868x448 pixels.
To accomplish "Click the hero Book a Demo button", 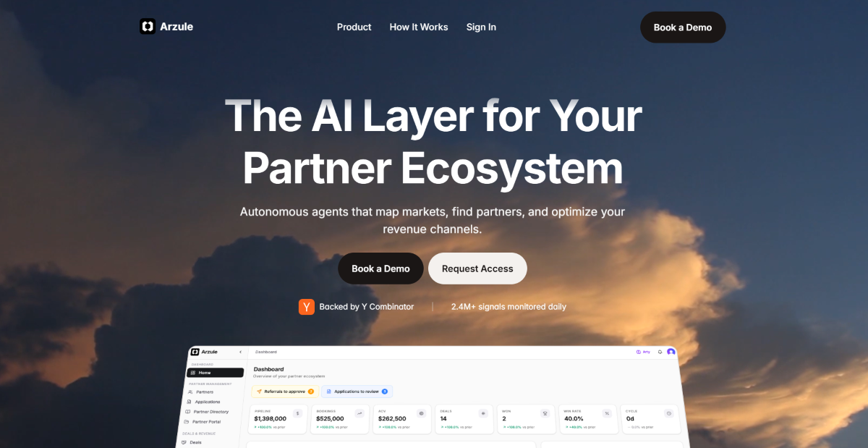I will click(x=380, y=269).
